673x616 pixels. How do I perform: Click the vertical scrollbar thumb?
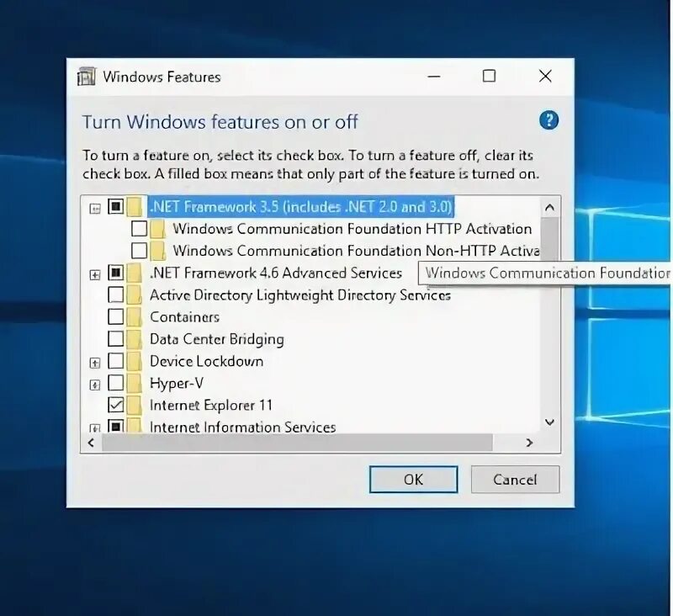tap(549, 238)
